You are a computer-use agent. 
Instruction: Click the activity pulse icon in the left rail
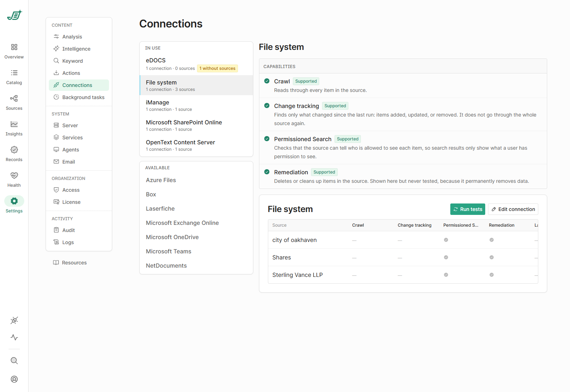[x=14, y=337]
